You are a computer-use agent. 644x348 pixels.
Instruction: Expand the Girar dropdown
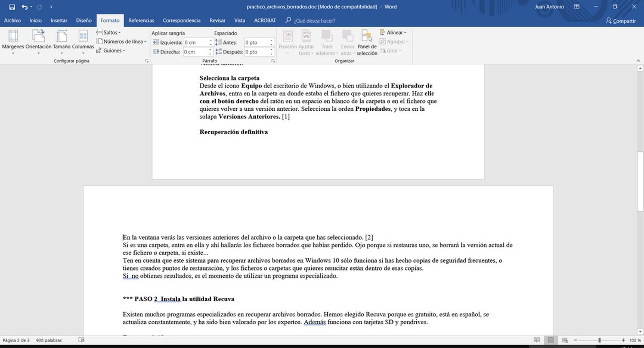391,51
